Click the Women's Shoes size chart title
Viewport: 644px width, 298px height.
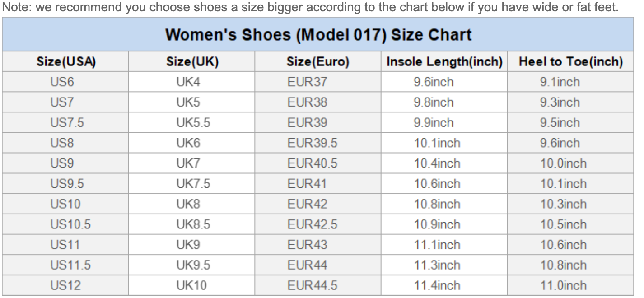coord(318,35)
